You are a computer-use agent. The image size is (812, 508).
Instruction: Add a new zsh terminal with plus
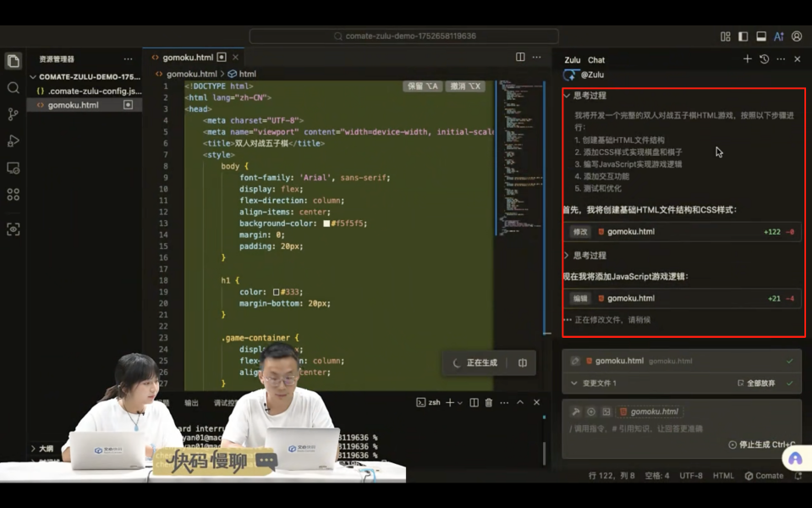450,402
